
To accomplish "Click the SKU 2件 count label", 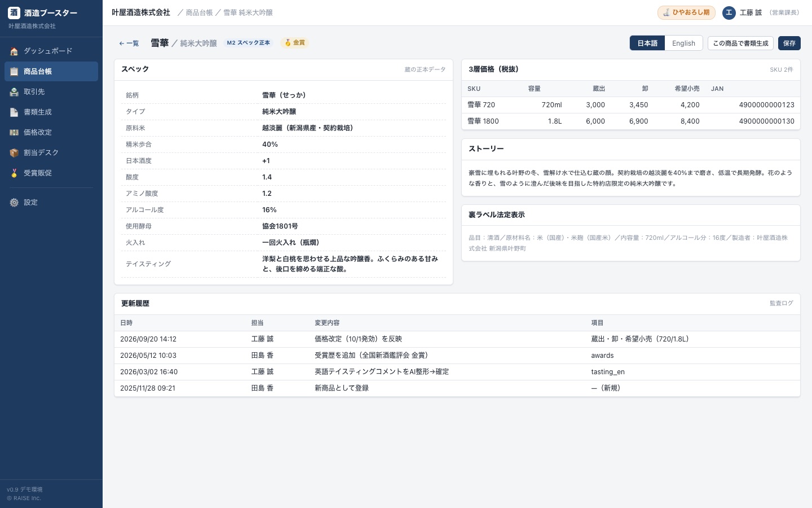I will pos(782,69).
